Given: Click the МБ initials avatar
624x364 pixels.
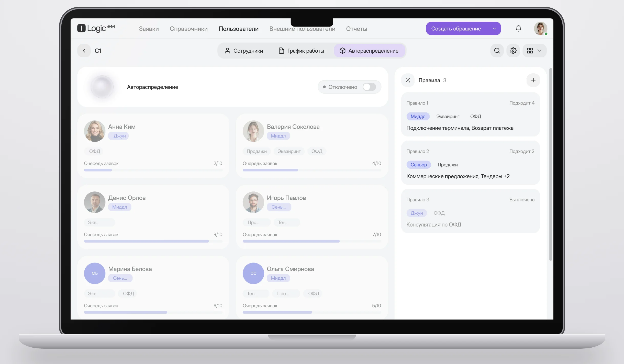Looking at the screenshot, I should click(95, 273).
